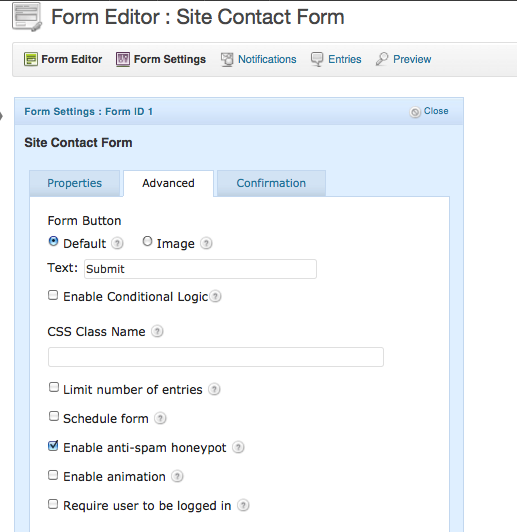Tick Require user to be logged in
The height and width of the screenshot is (532, 517).
[53, 504]
